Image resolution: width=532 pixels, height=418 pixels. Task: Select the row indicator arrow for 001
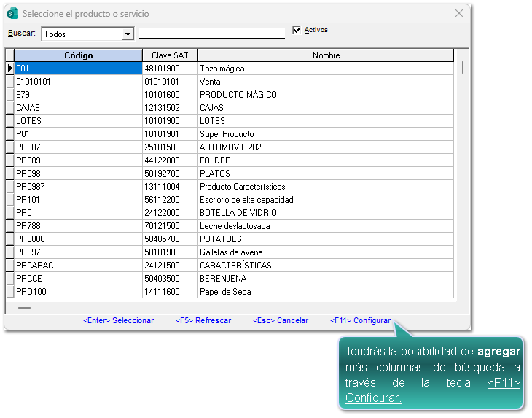coord(9,69)
